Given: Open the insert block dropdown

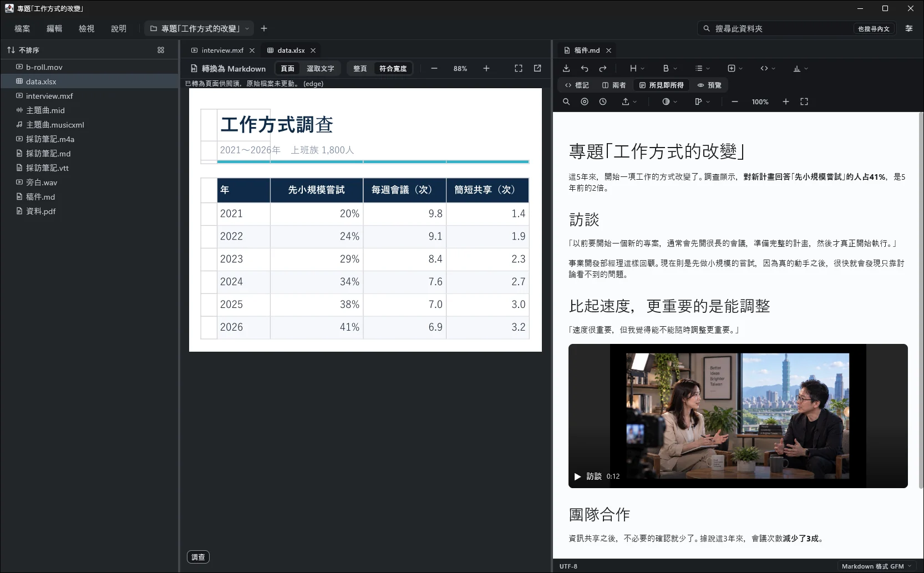Looking at the screenshot, I should [x=735, y=68].
